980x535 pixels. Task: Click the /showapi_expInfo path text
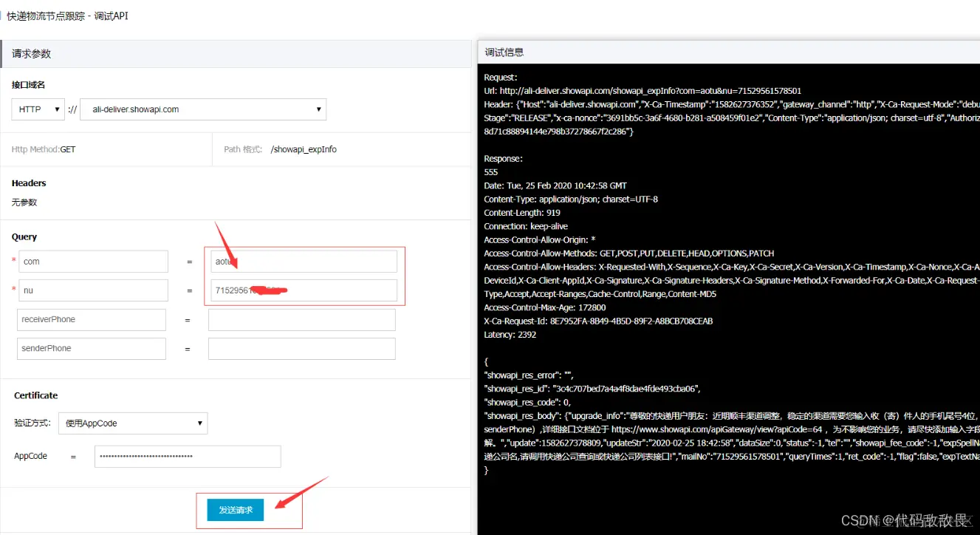[x=304, y=149]
